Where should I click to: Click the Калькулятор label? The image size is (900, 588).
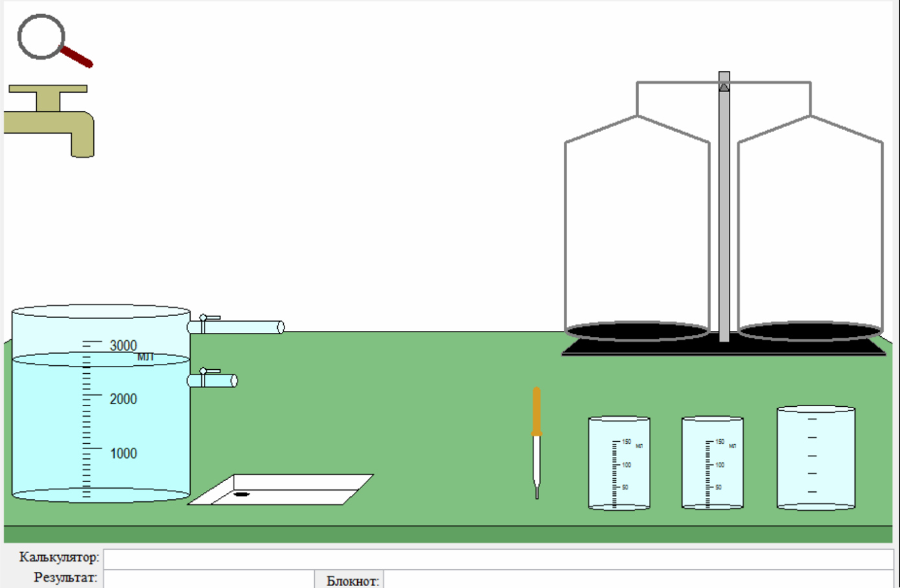[x=60, y=558]
